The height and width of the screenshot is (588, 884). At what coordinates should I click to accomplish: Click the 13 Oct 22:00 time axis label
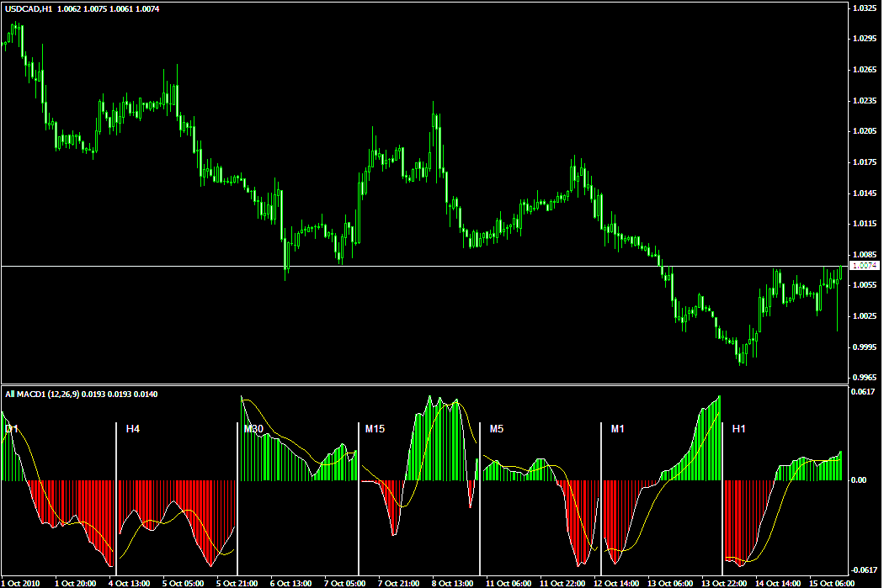(724, 584)
